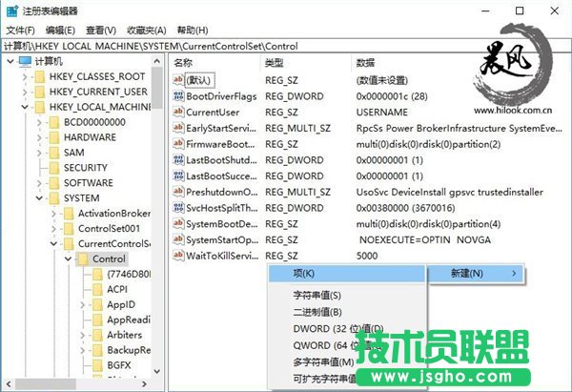Click the BootDriverFlags DWORD value icon
Viewport: 572px width, 392px height.
pos(178,96)
